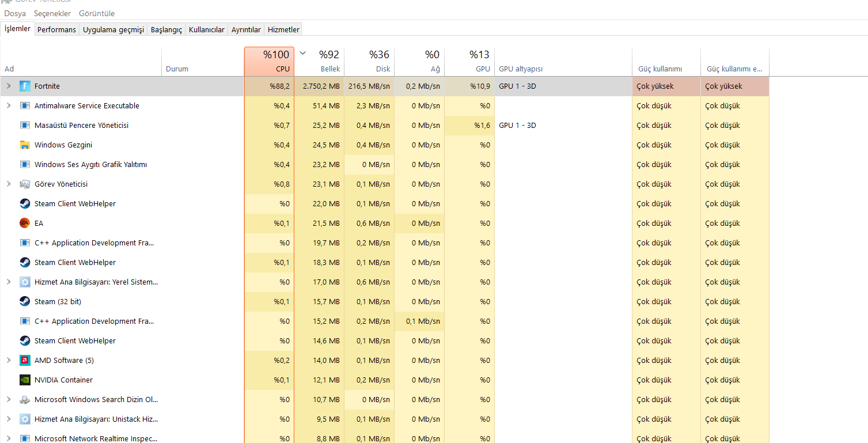Open the Uygulama geçmişi tab
This screenshot has width=868, height=443.
click(x=113, y=29)
